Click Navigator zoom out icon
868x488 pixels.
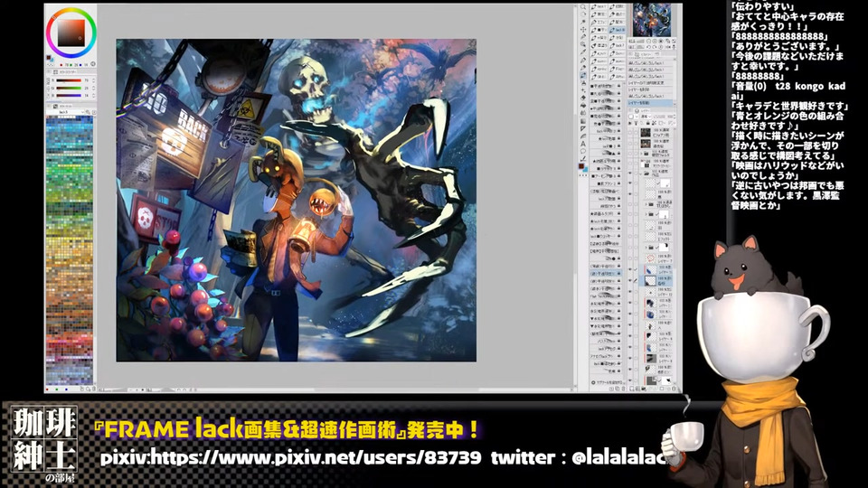(649, 41)
